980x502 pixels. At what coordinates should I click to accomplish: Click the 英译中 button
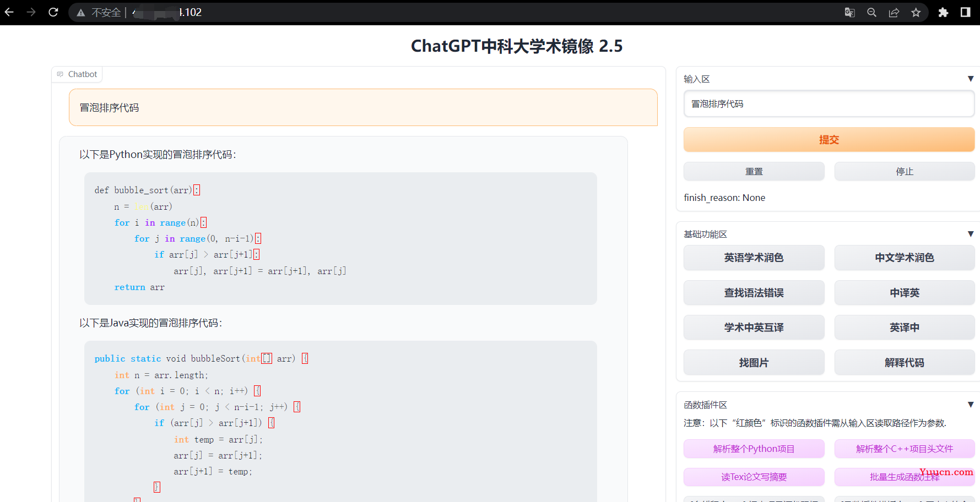pyautogui.click(x=905, y=328)
